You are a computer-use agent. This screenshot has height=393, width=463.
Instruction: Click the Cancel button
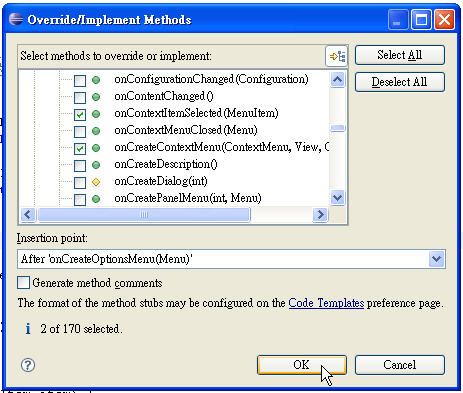coord(400,365)
